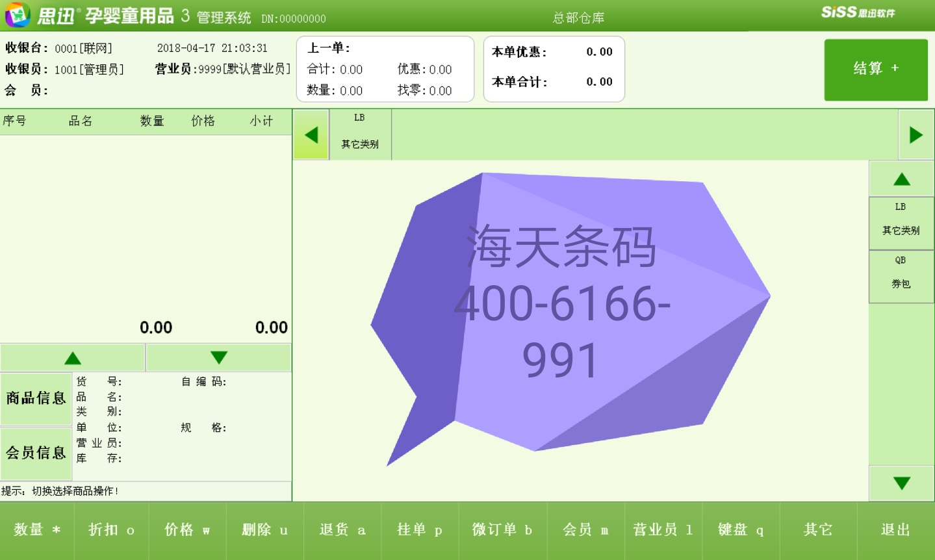Open the 会员信息 panel
935x560 pixels.
pos(36,453)
